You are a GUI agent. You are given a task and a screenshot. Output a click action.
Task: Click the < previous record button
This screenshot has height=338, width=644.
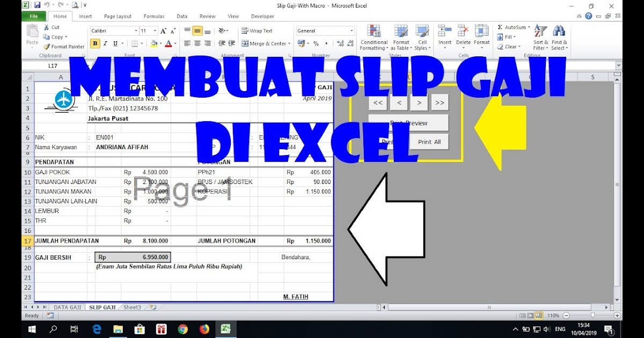pos(399,102)
